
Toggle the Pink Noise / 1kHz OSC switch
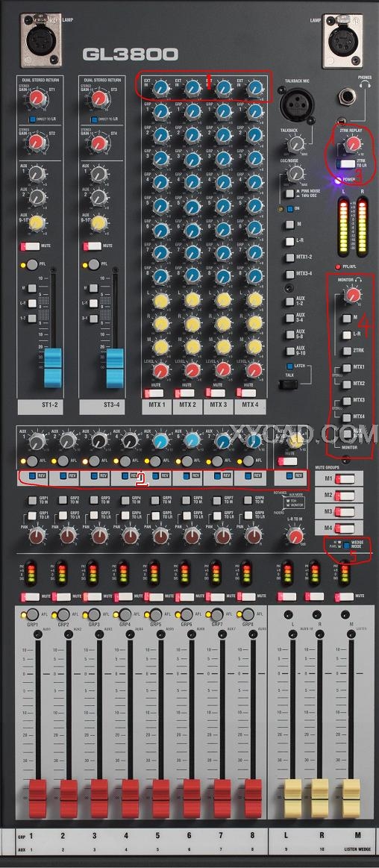290,193
